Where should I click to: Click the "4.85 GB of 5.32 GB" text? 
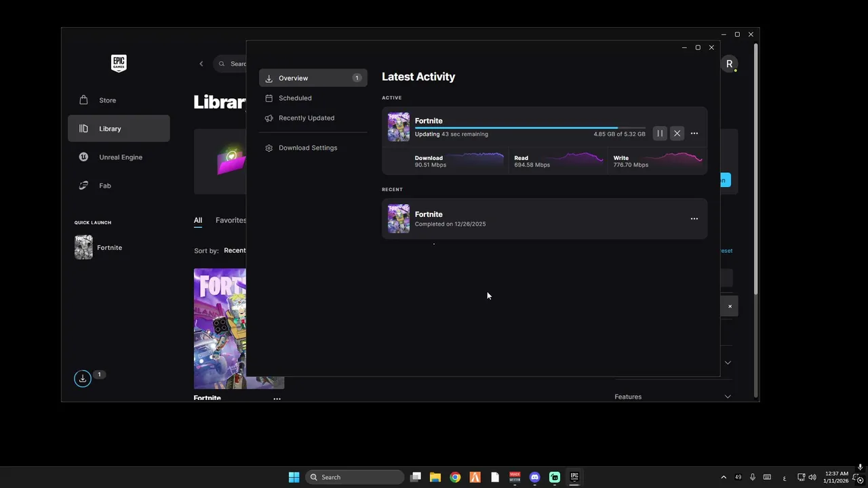pyautogui.click(x=619, y=134)
